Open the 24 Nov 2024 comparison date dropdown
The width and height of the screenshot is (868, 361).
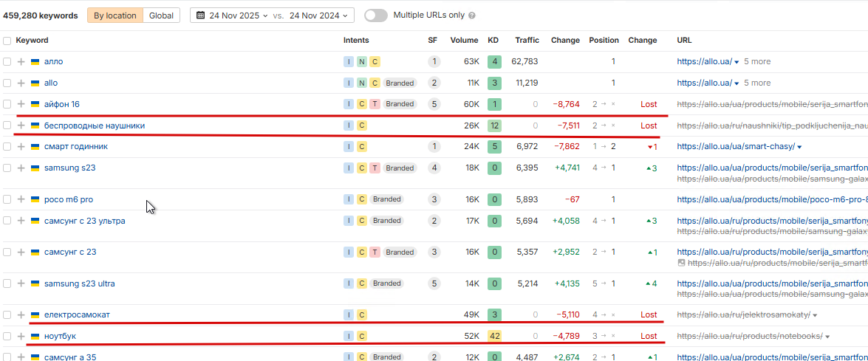pyautogui.click(x=320, y=16)
